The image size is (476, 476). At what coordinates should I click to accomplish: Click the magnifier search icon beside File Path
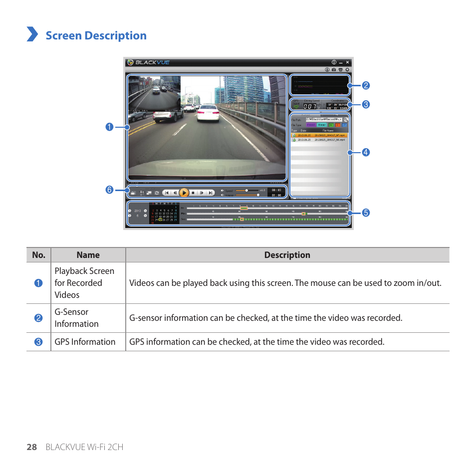coord(346,120)
